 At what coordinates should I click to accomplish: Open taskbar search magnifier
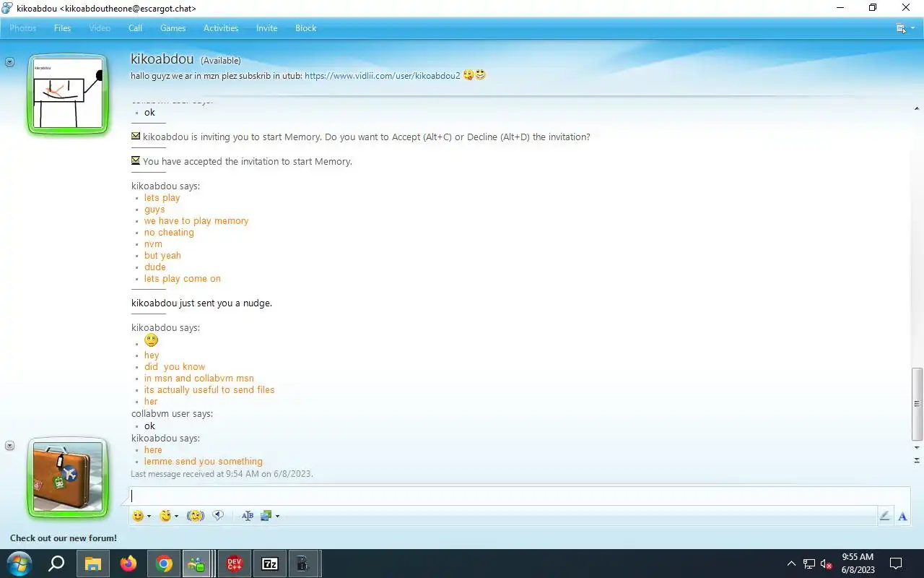pos(56,564)
